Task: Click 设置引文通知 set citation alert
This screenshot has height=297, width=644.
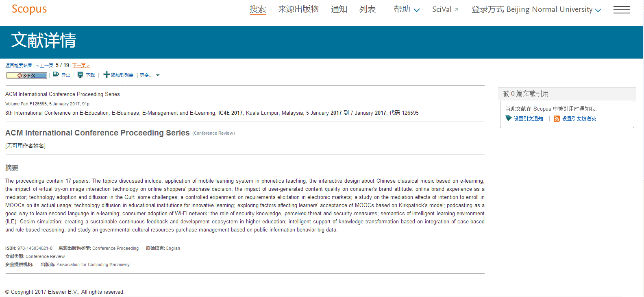Action: click(x=528, y=119)
